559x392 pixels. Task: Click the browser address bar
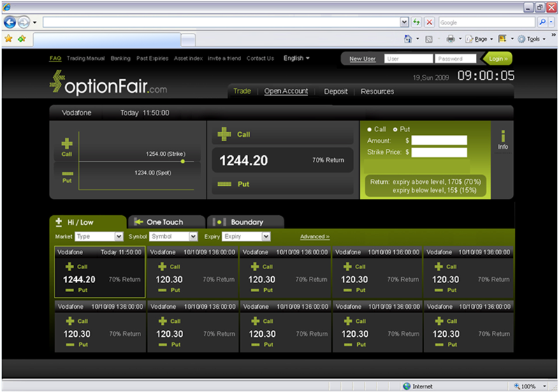click(x=222, y=22)
